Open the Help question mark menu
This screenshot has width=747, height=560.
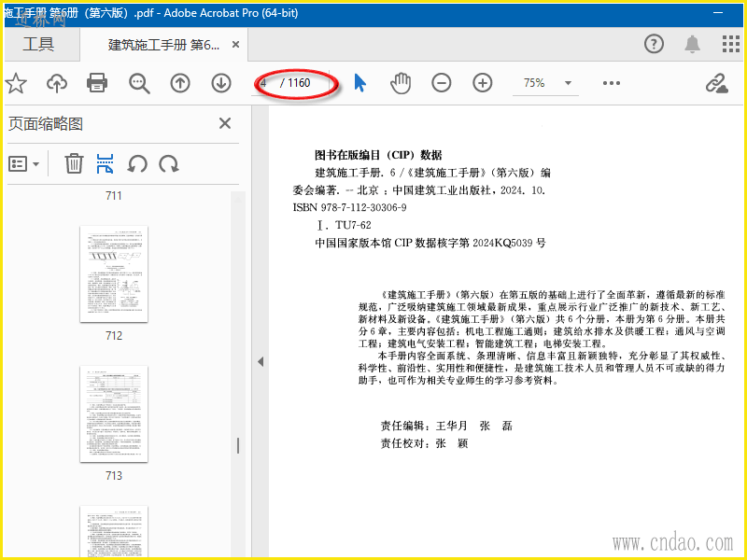point(654,44)
